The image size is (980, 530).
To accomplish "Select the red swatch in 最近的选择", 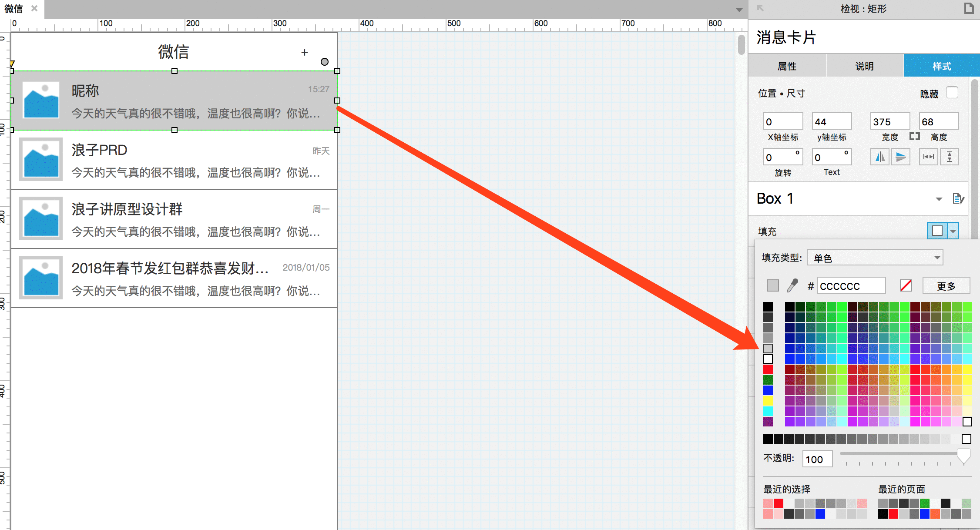I will (x=779, y=503).
